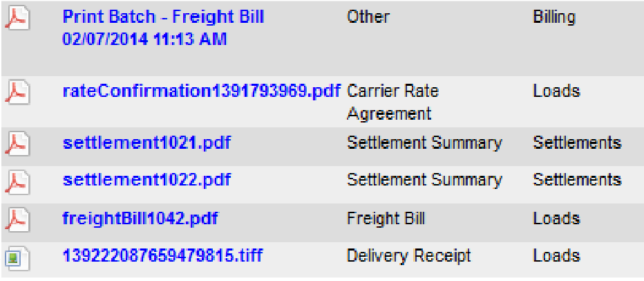Open rateConfirmation1391793969.pdf link
The height and width of the screenshot is (281, 644).
point(202,91)
